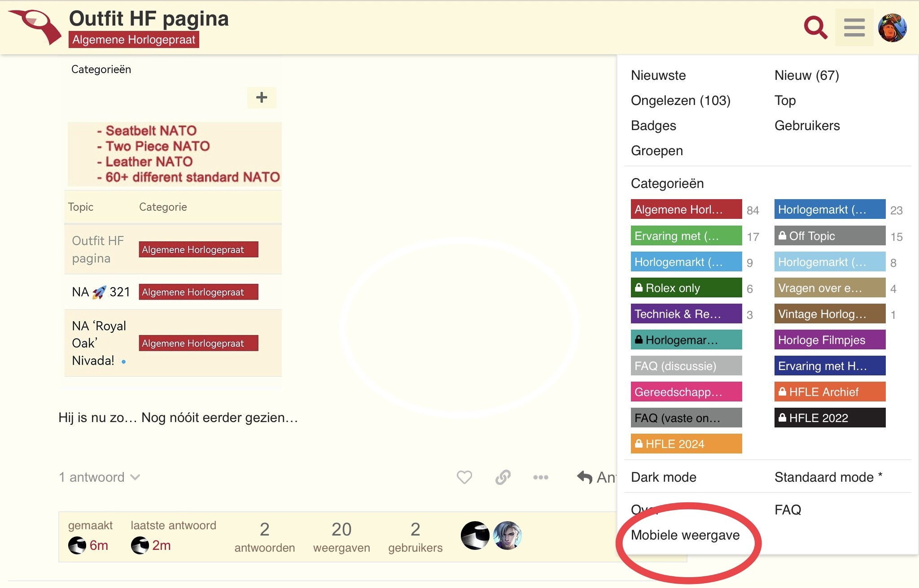Like the post with heart icon
The image size is (919, 588).
tap(464, 477)
